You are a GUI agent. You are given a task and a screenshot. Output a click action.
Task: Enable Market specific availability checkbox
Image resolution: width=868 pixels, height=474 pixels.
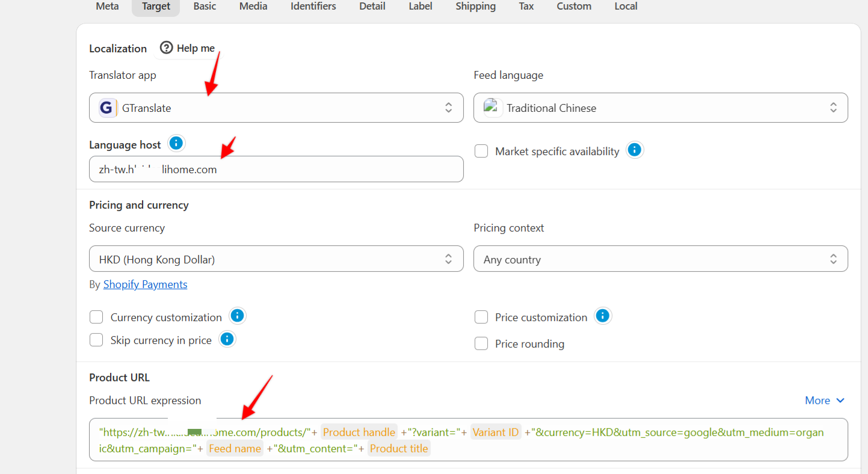[481, 151]
